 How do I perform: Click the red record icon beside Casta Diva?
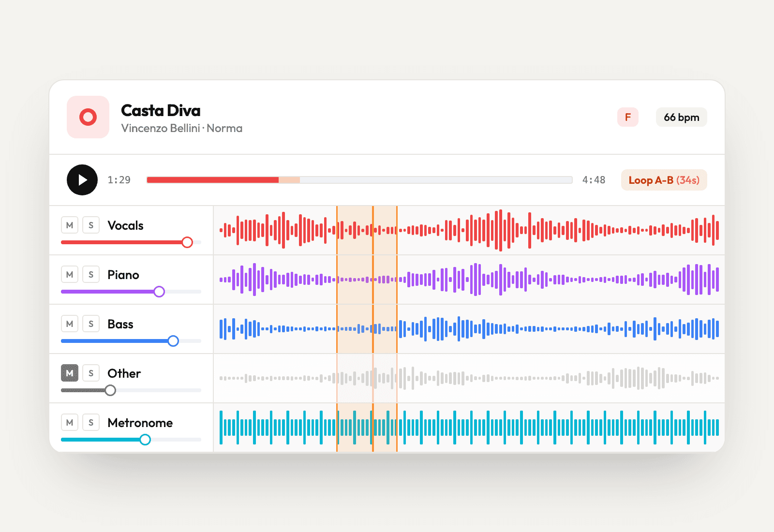pos(88,117)
